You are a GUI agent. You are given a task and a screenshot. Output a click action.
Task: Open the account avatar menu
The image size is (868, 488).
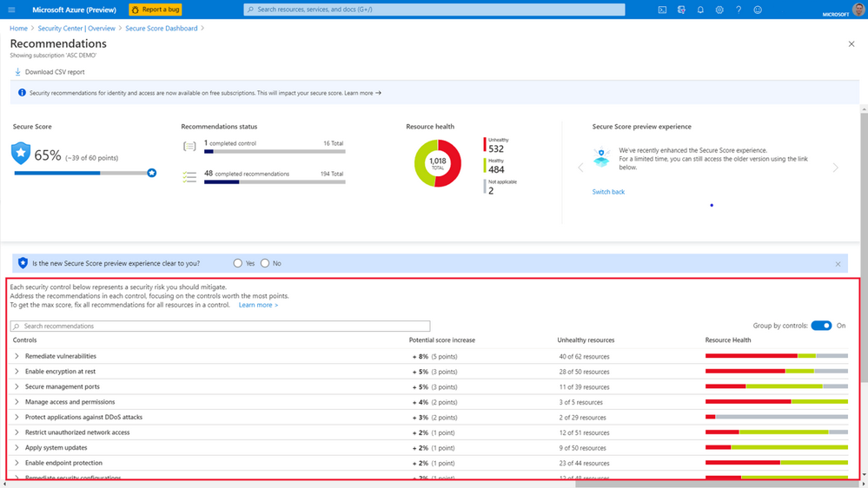coord(858,10)
